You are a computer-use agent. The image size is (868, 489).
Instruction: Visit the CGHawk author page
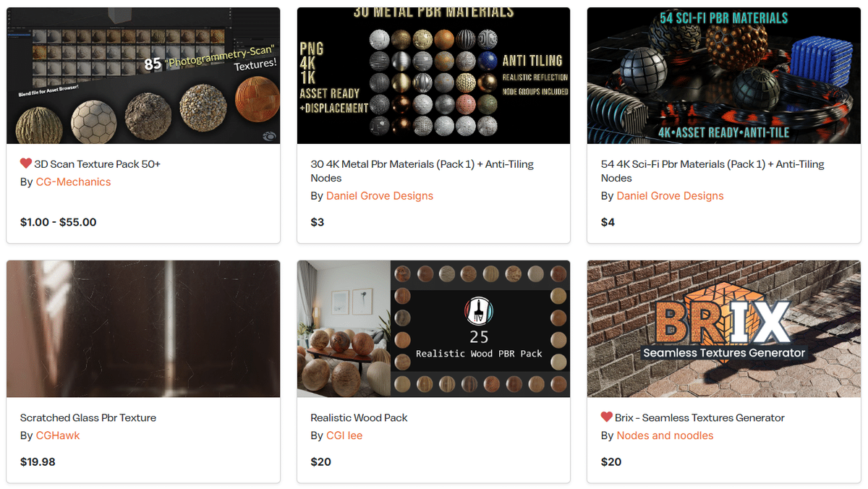(58, 435)
